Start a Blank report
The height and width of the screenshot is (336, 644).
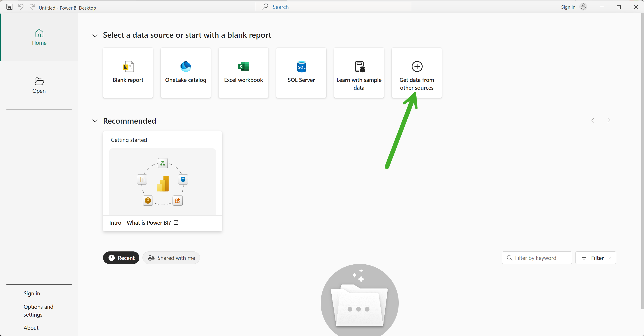tap(128, 73)
